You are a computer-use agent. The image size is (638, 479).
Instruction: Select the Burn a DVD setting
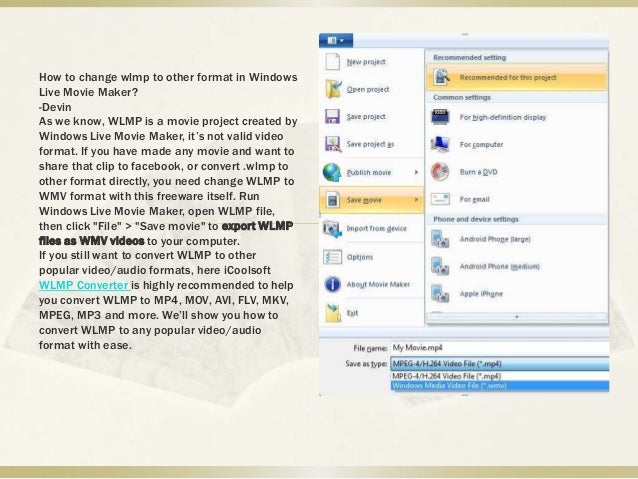(517, 172)
